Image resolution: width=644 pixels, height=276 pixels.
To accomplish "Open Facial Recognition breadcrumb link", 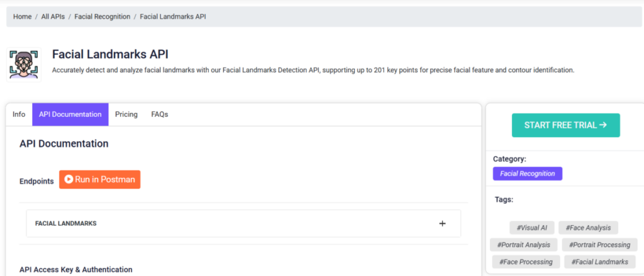I will [103, 17].
